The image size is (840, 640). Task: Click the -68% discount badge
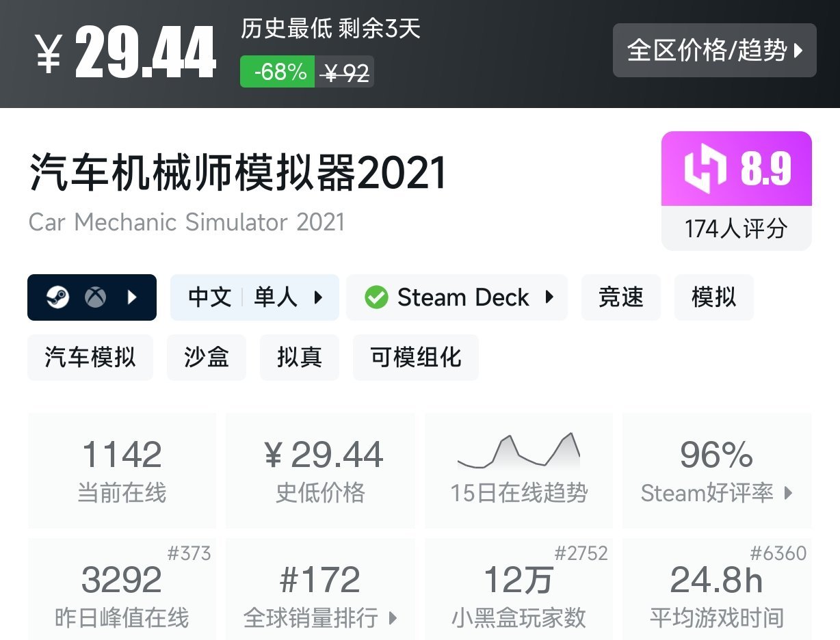pyautogui.click(x=277, y=72)
